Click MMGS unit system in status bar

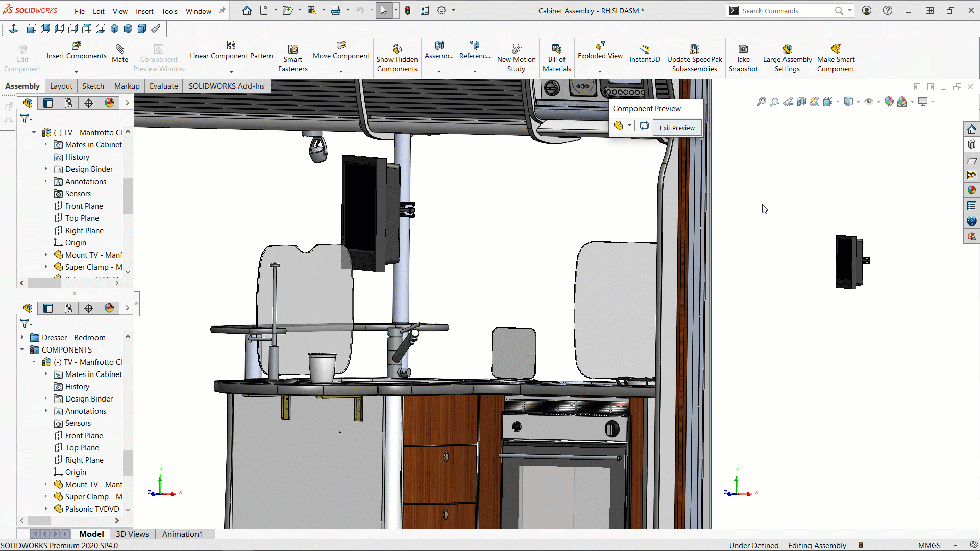pyautogui.click(x=929, y=545)
